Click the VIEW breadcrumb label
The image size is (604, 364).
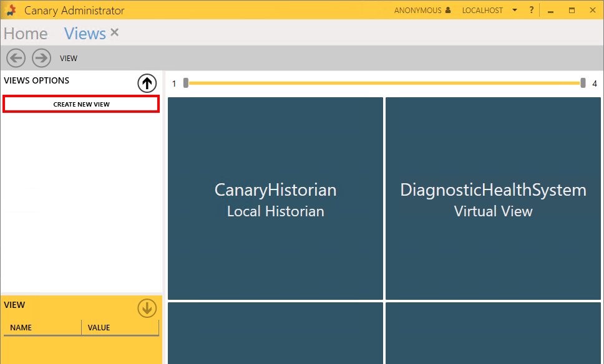[x=69, y=59]
